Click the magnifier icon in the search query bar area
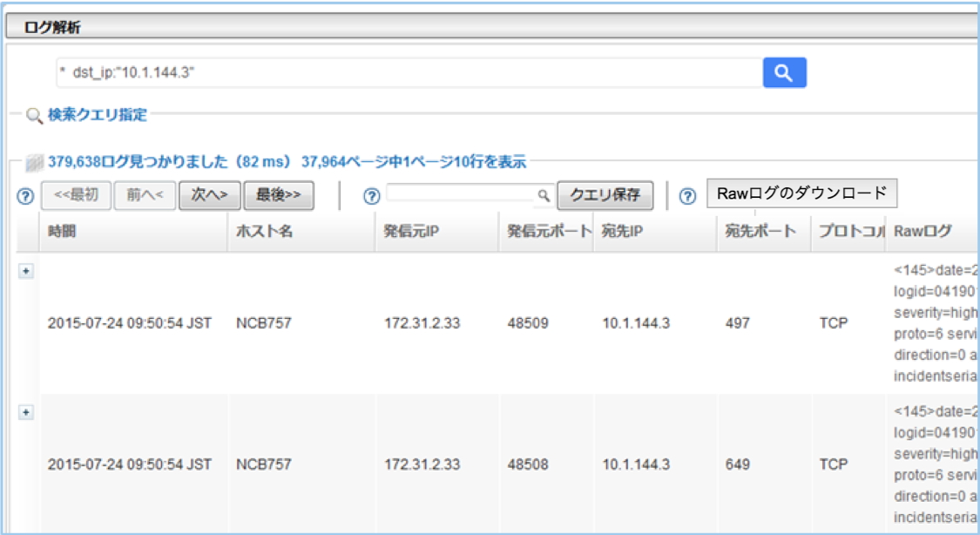This screenshot has height=535, width=980. tap(786, 73)
